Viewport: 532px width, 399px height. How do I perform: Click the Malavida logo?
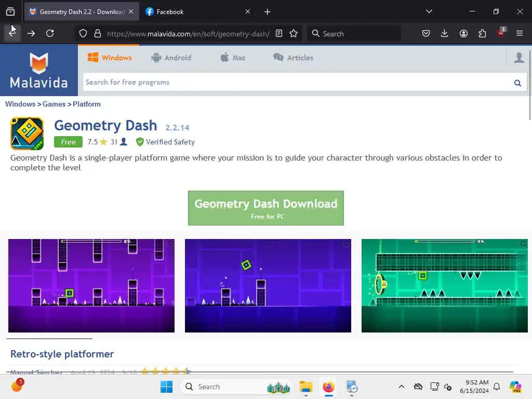click(38, 71)
